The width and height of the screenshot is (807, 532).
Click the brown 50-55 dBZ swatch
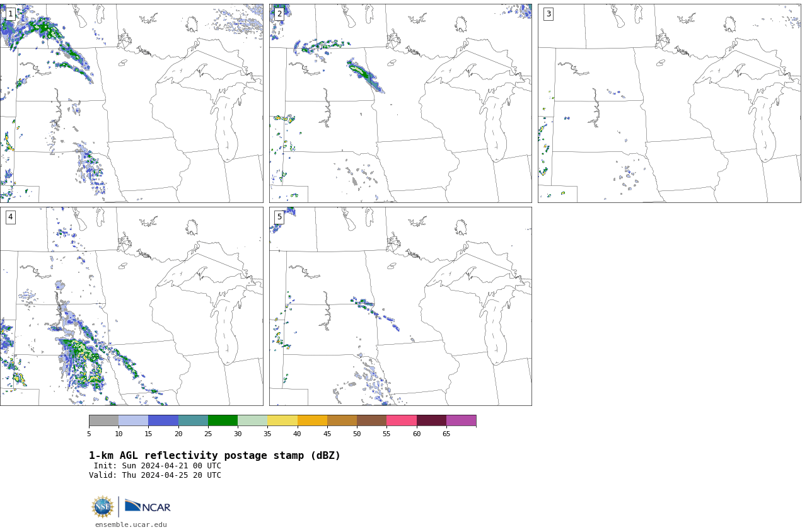pos(372,420)
